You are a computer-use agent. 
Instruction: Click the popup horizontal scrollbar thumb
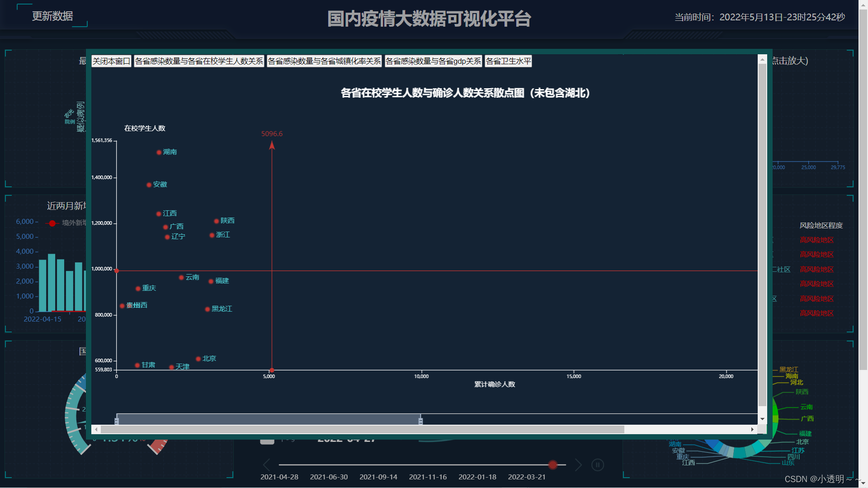pyautogui.click(x=362, y=429)
